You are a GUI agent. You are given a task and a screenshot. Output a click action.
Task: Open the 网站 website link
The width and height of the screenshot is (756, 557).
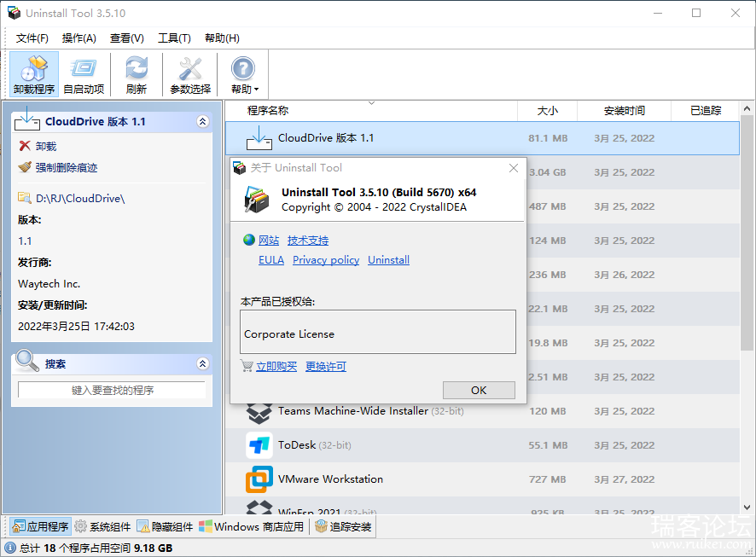[x=269, y=240]
